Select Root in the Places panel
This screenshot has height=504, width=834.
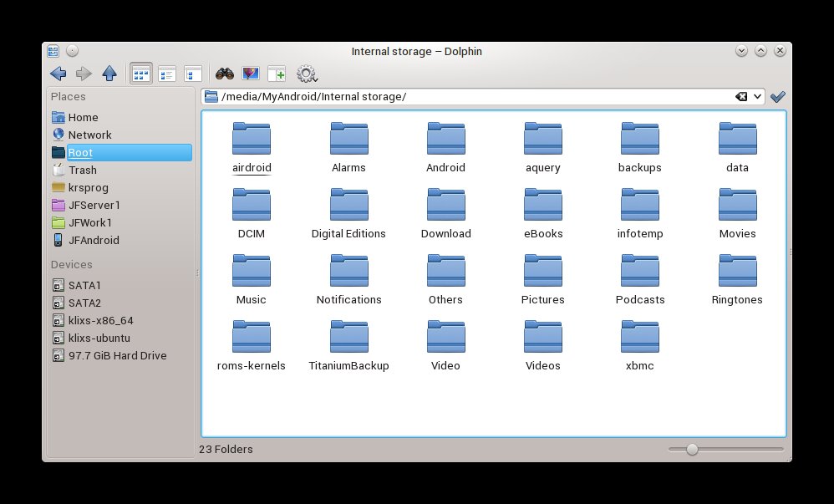click(121, 152)
